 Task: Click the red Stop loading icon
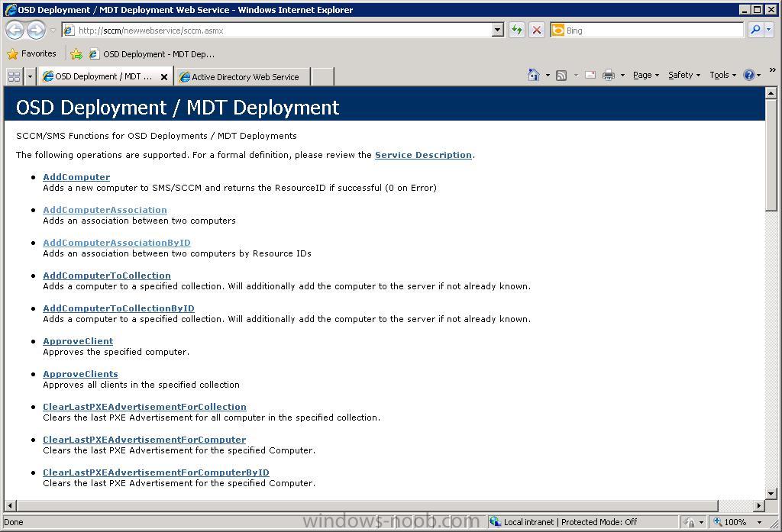(x=537, y=31)
